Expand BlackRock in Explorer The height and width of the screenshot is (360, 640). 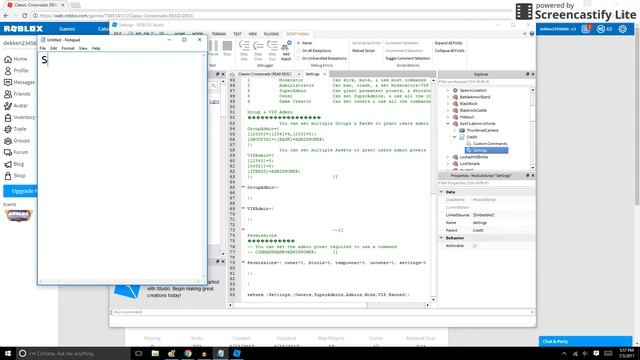click(448, 104)
